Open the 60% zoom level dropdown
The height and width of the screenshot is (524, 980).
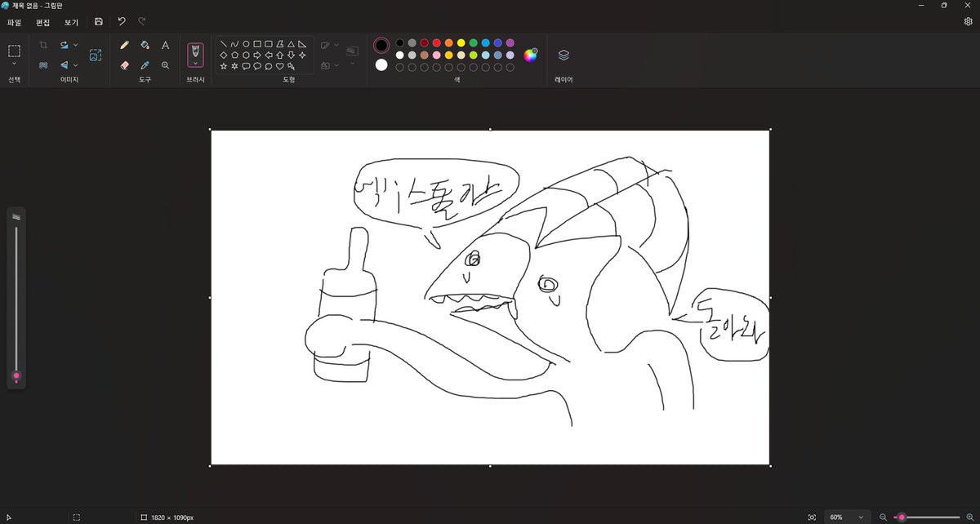click(846, 517)
